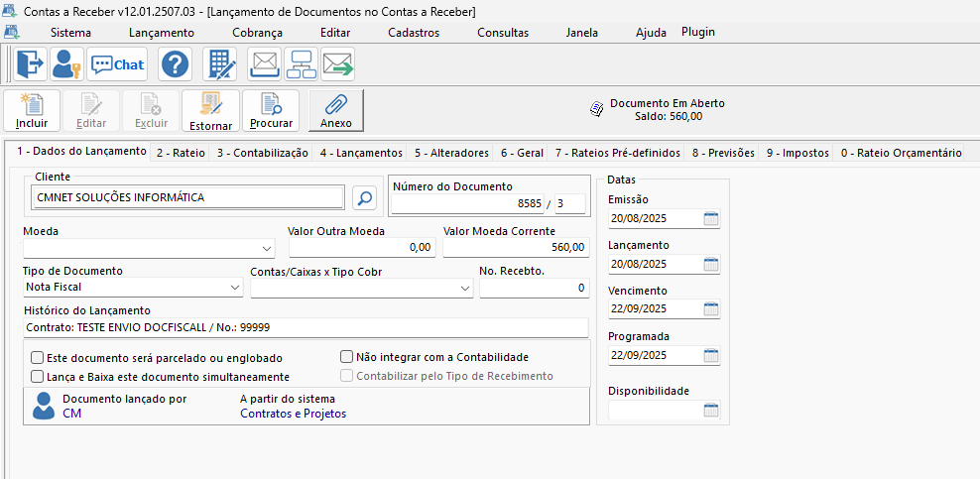Switch to the '2 - Rateio' tab
Viewport: 980px width, 479px height.
(x=181, y=153)
